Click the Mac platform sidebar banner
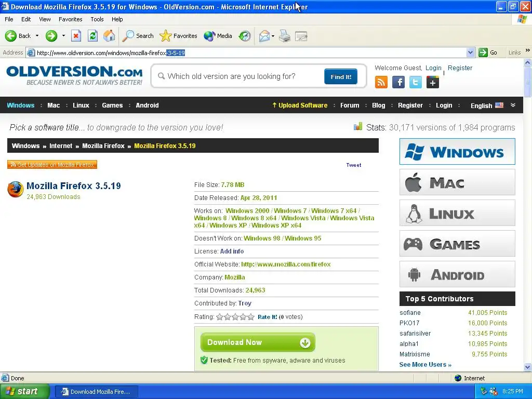 tap(457, 182)
